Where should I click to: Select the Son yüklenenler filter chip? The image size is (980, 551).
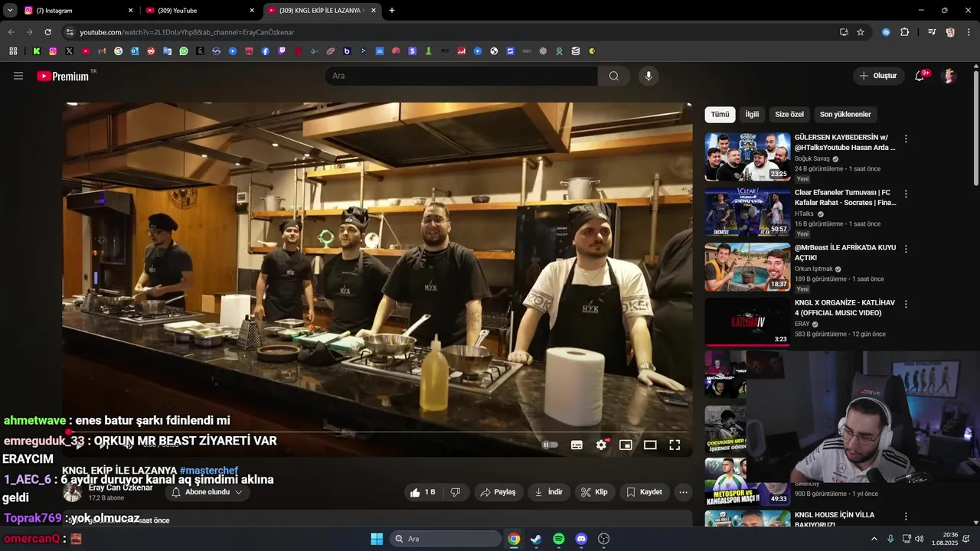[x=845, y=115]
